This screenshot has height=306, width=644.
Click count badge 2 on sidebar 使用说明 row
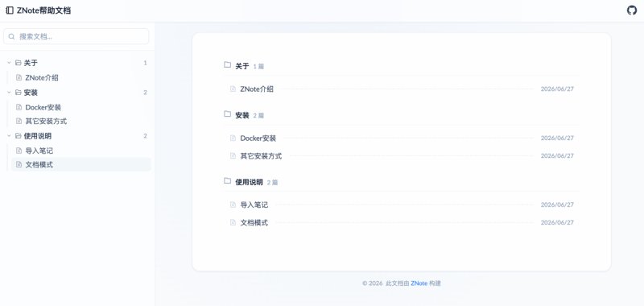pos(145,136)
